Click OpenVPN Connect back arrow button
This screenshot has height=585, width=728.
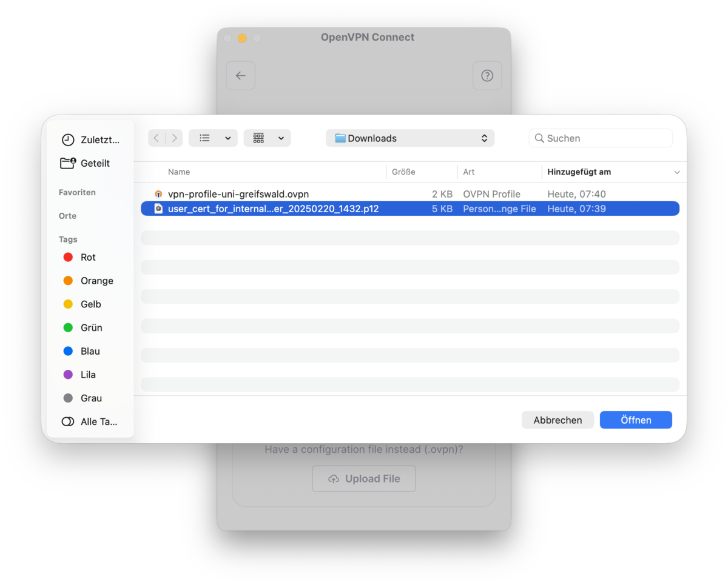coord(241,76)
